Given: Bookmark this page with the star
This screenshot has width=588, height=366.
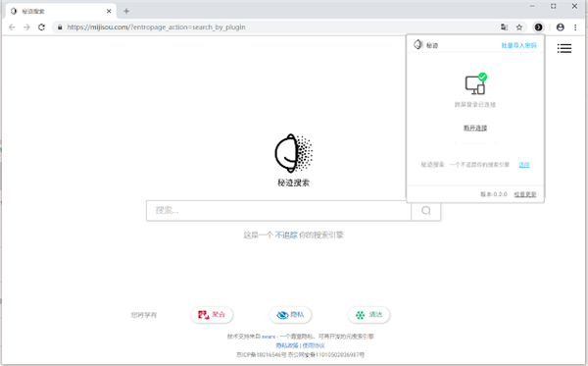Looking at the screenshot, I should [519, 27].
